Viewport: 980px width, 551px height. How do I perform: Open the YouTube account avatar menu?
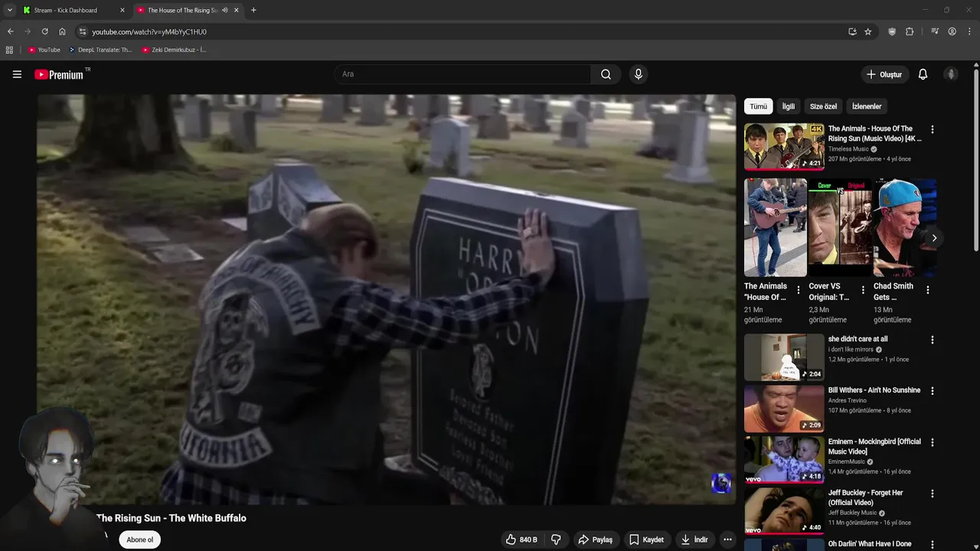coord(951,74)
